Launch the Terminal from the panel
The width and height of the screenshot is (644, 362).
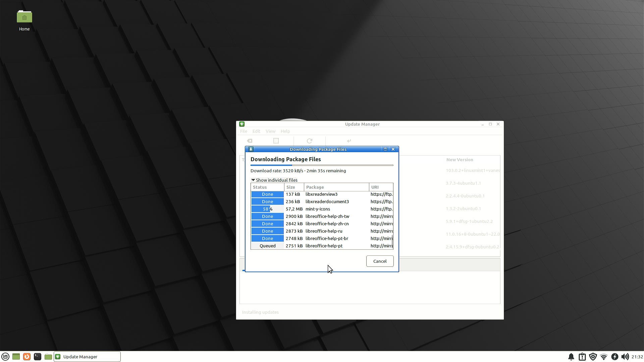[38, 357]
